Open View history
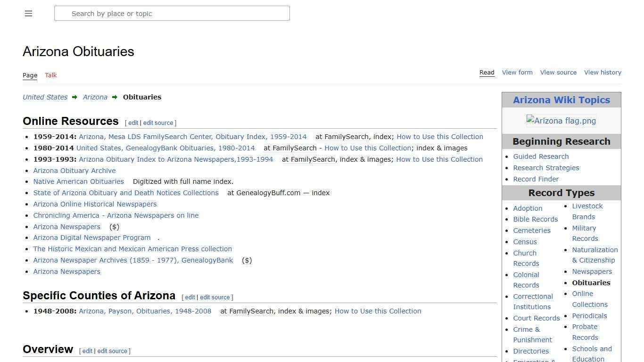The height and width of the screenshot is (362, 644). click(x=603, y=72)
